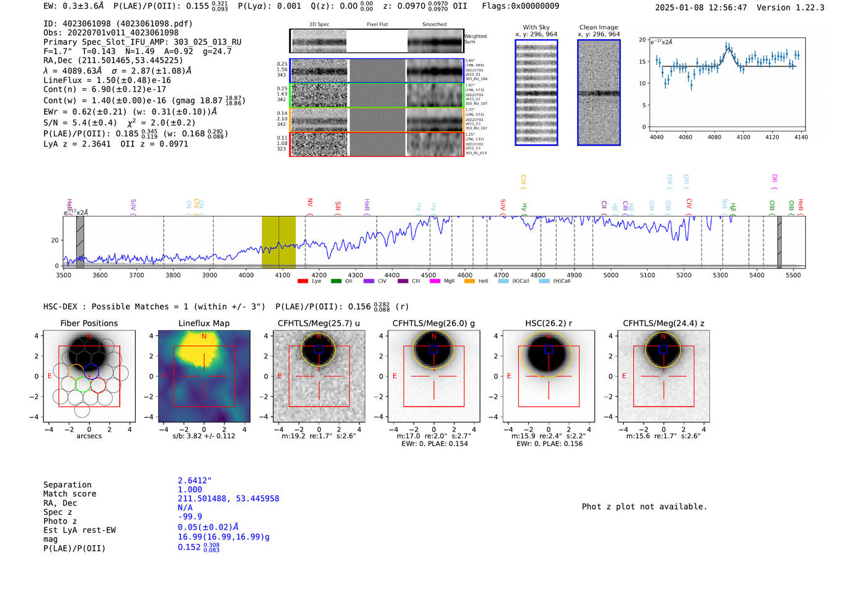This screenshot has height=591, width=868.
Task: Select the green-bordered 2D spectrum fiber row
Action: pos(376,96)
